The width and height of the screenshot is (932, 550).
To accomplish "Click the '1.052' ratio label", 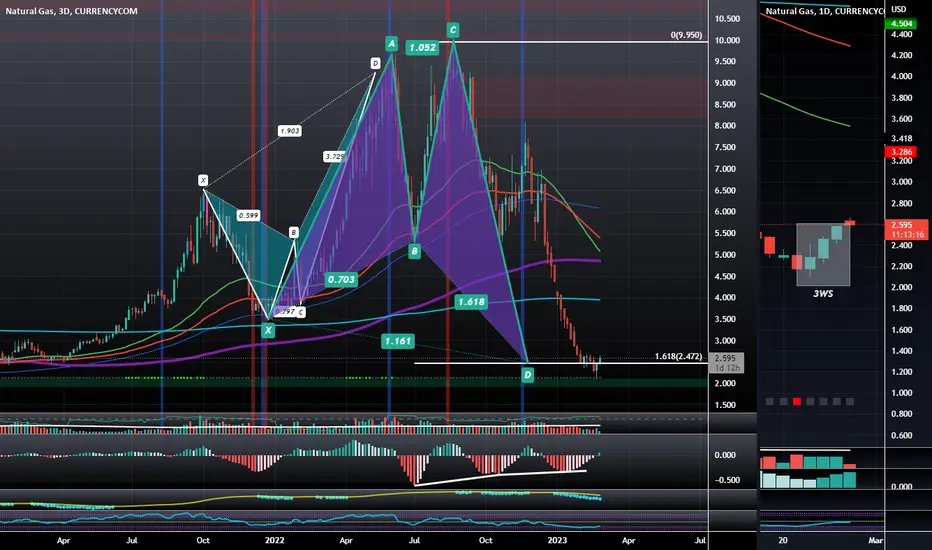I will click(x=422, y=48).
